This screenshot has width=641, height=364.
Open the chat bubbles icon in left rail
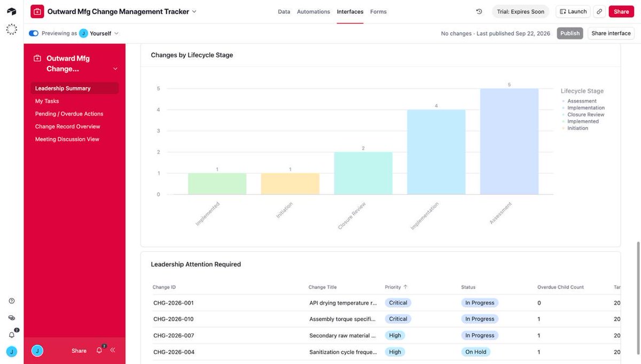[12, 318]
